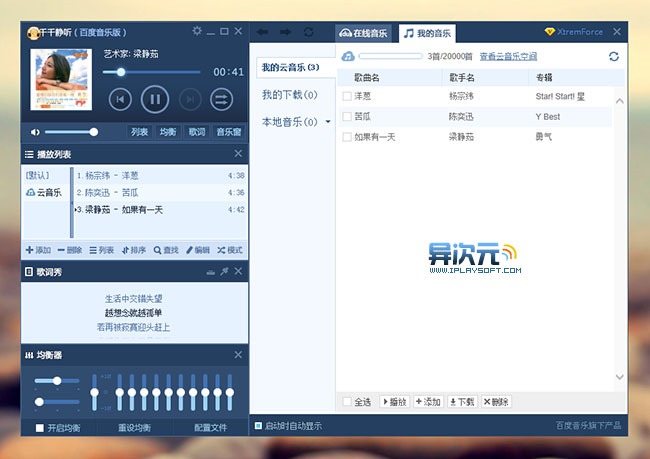This screenshot has height=459, width=650.
Task: Click the equalizer preamp vertical slider
Action: click(95, 392)
